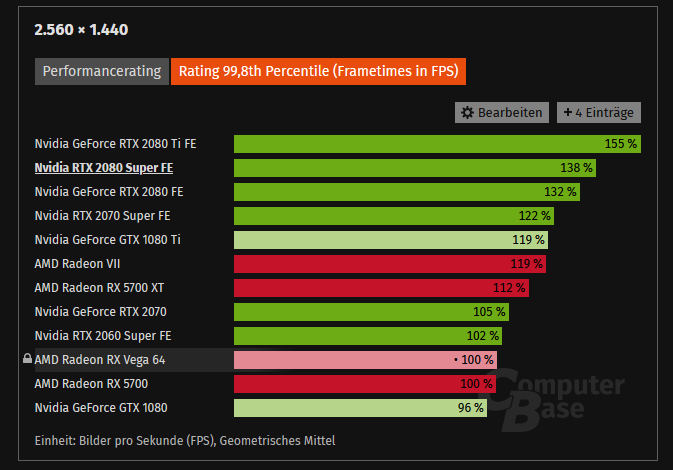
Task: Select the Nvidia GeForce RTX 2080 FE label
Action: pyautogui.click(x=109, y=192)
